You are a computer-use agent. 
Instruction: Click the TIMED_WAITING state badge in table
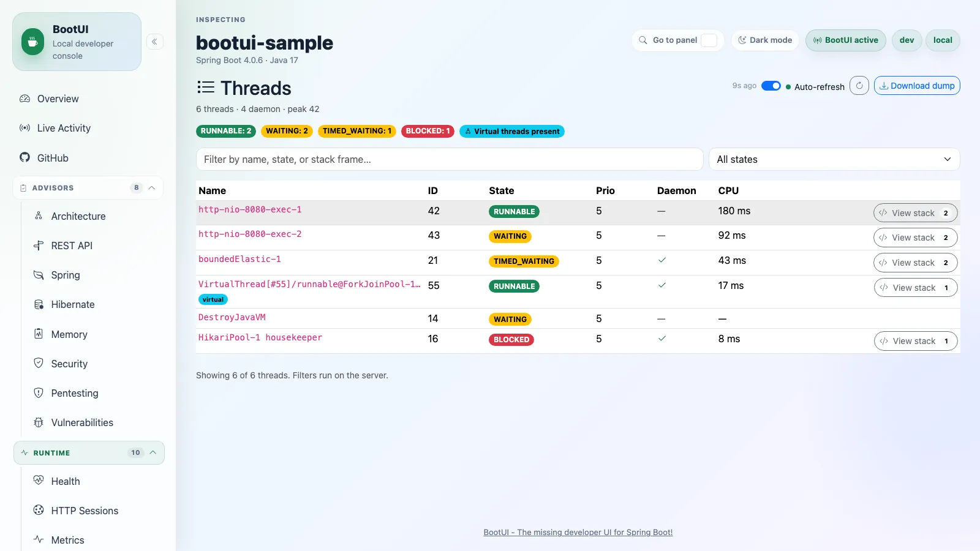(524, 261)
